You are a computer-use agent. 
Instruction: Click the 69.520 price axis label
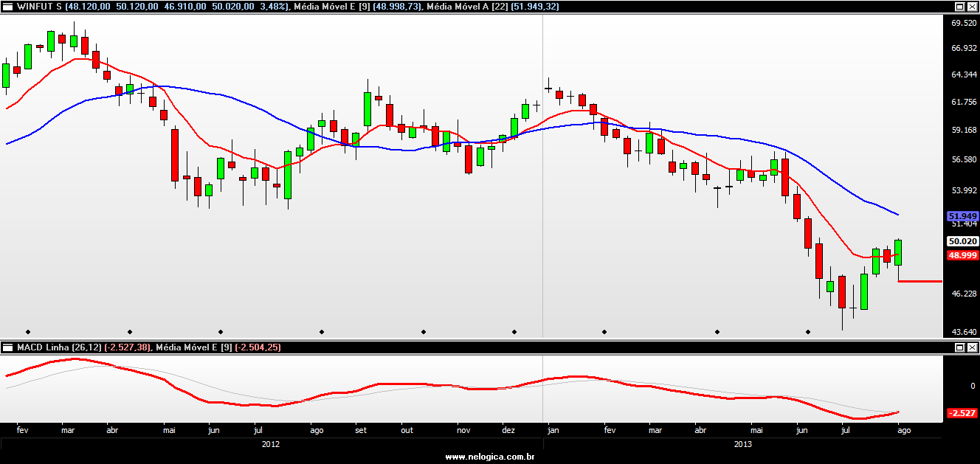964,23
